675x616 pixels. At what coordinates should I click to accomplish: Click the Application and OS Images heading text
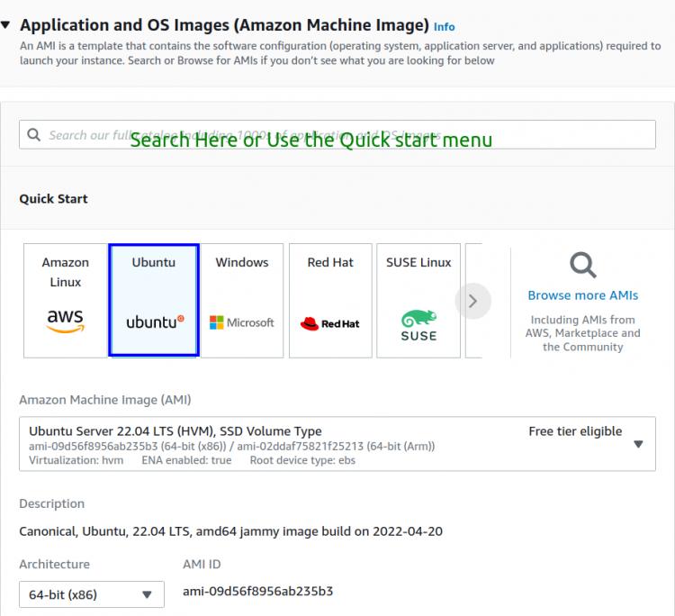[224, 25]
